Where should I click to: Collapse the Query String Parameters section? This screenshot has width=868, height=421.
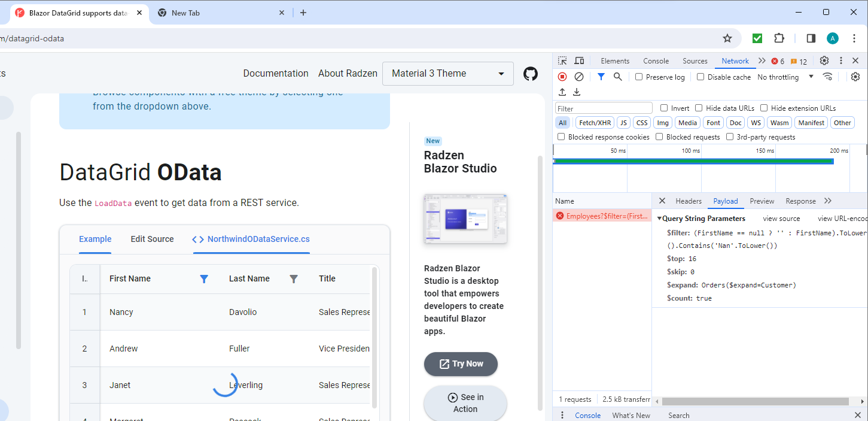click(660, 219)
